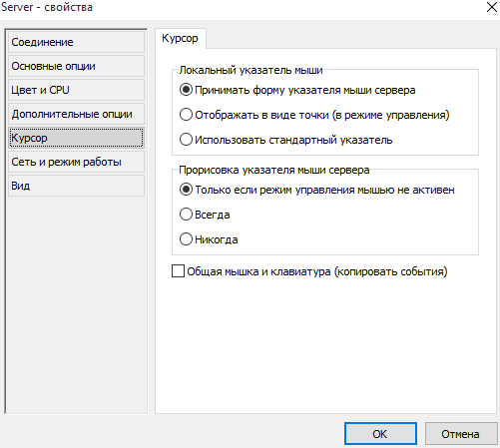Select the Дополнительные опции section
500x448 pixels.
(76, 114)
